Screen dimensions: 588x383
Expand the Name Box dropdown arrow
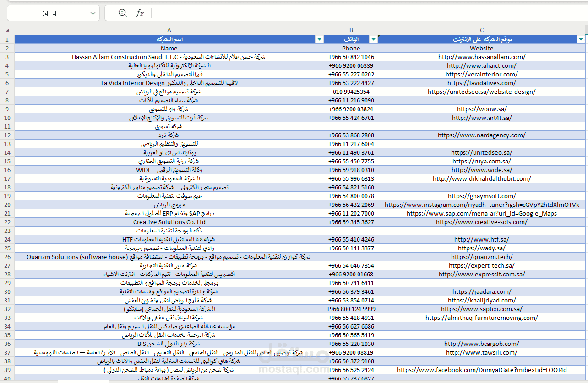click(x=93, y=13)
